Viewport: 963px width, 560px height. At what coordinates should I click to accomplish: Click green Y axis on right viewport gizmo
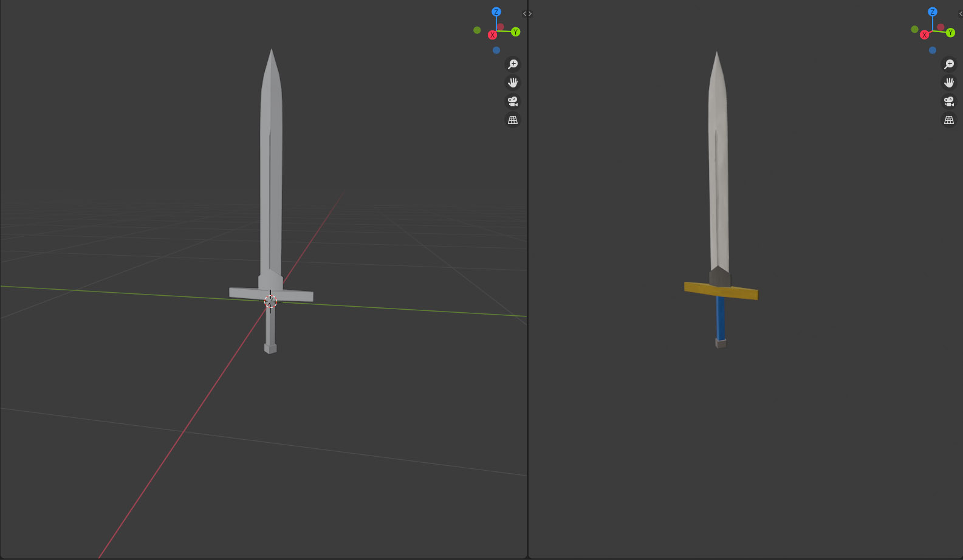950,33
